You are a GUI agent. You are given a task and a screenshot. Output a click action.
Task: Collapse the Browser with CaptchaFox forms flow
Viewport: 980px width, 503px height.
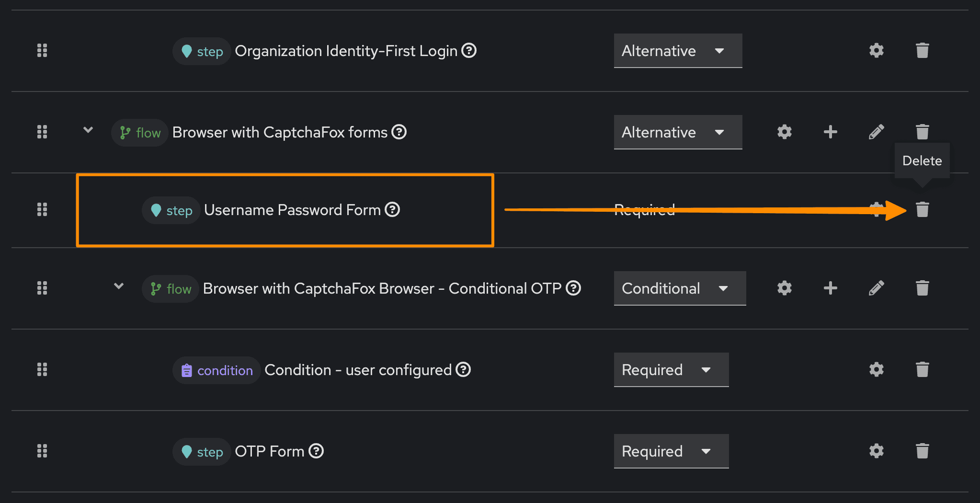(88, 130)
